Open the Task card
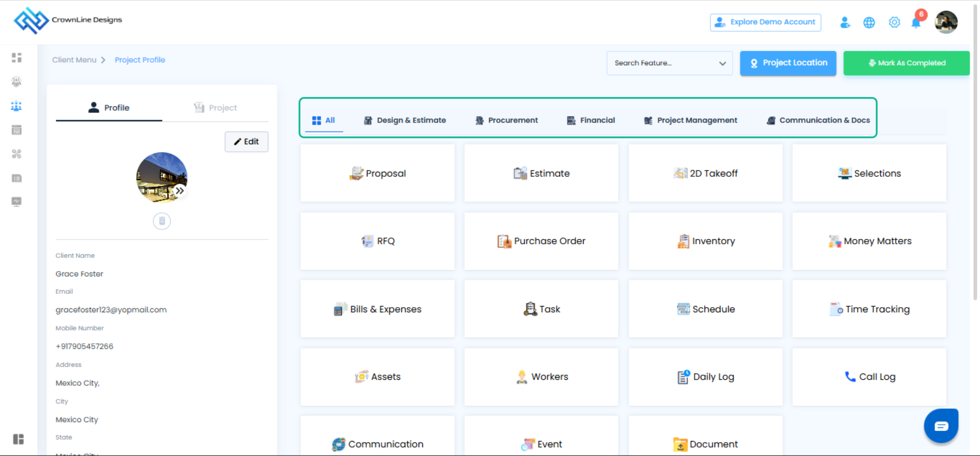The height and width of the screenshot is (456, 980). point(541,309)
